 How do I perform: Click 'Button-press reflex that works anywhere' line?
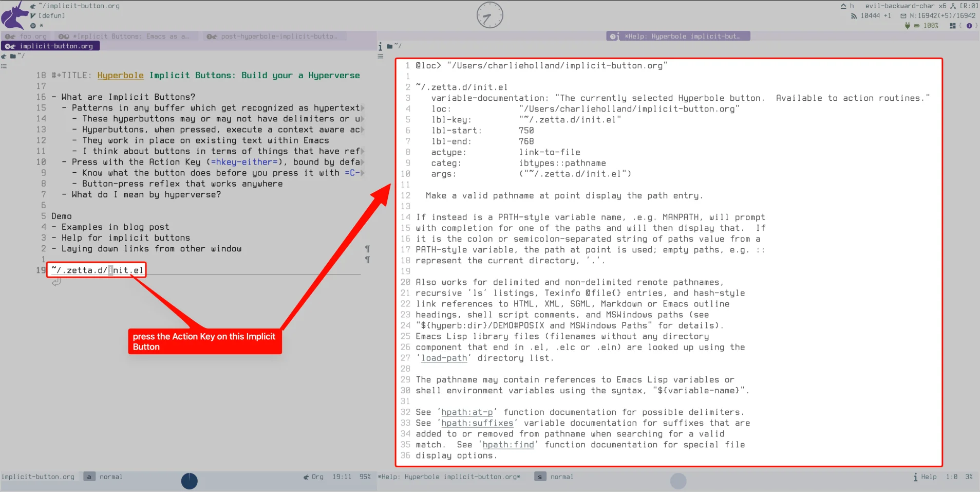(x=182, y=184)
